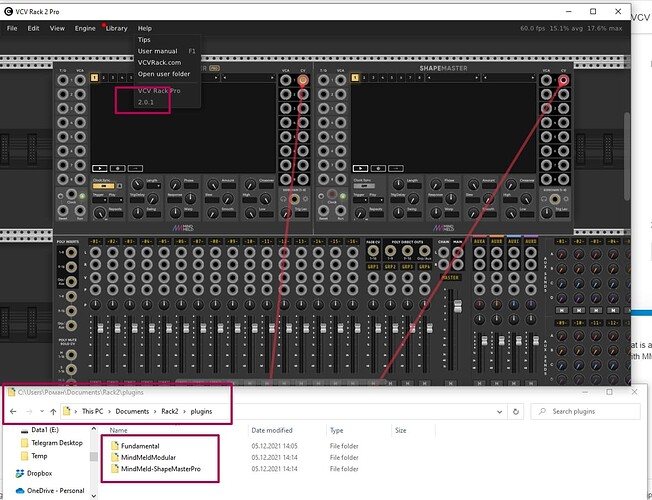
Task: Click mixer track -01- label
Action: [x=95, y=241]
